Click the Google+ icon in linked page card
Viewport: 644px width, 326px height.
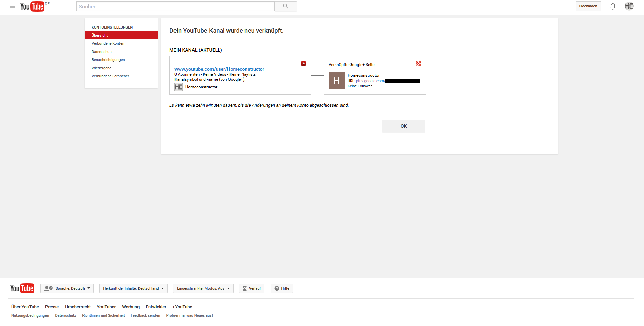pos(418,64)
